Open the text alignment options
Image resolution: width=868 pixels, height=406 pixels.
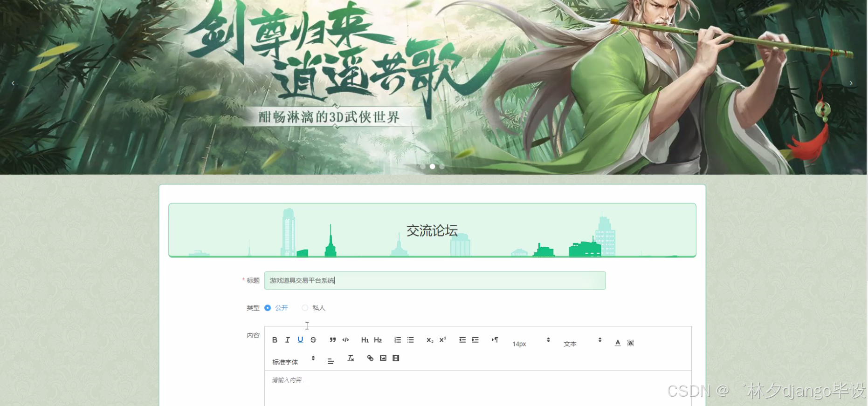331,361
